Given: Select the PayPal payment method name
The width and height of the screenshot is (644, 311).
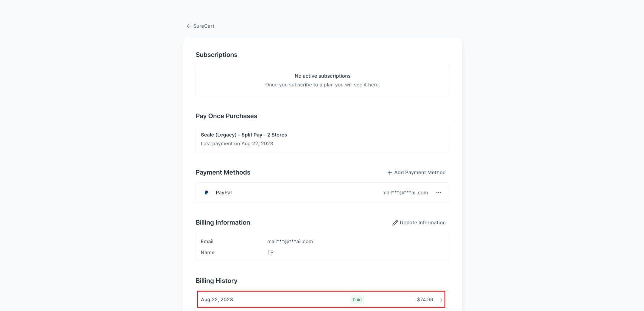Looking at the screenshot, I should click(x=224, y=193).
